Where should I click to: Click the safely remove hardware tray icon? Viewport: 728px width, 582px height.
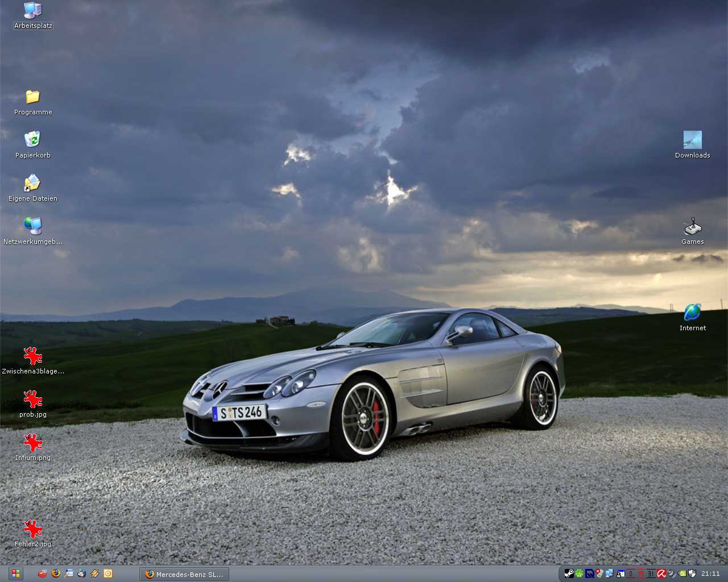pos(599,573)
